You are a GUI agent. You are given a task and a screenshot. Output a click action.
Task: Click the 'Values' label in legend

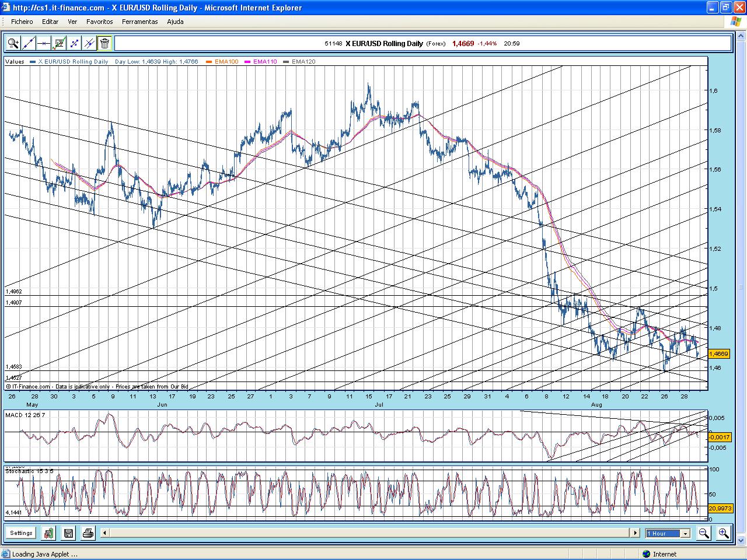[x=15, y=62]
